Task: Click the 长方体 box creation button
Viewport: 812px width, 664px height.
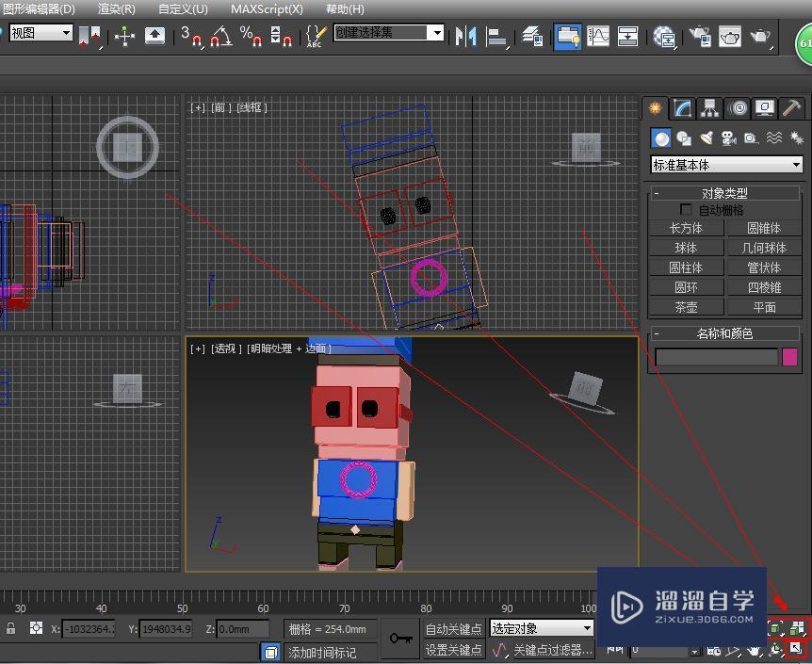Action: tap(686, 228)
